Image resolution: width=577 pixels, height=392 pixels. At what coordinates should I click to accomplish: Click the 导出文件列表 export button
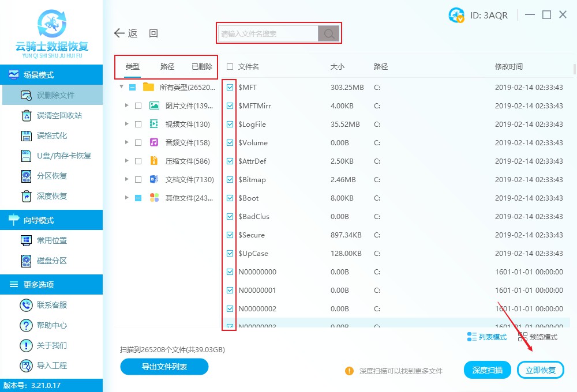coord(164,367)
